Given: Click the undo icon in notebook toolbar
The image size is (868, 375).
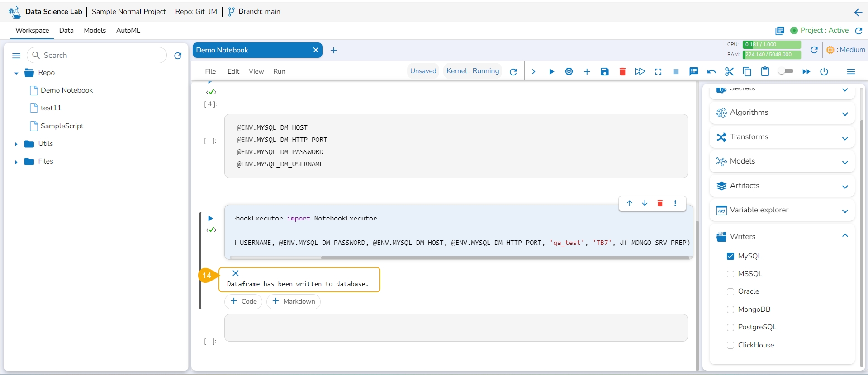Looking at the screenshot, I should point(711,72).
